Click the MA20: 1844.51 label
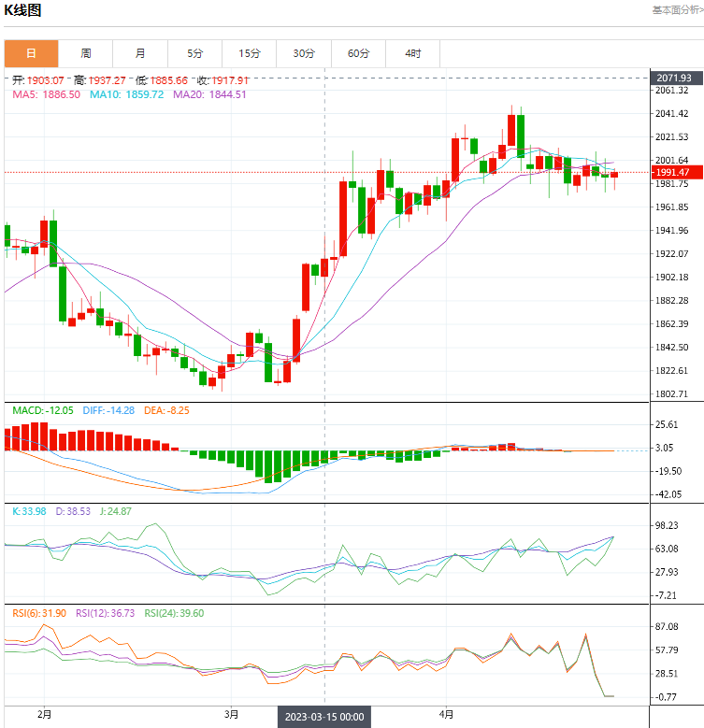This screenshot has width=704, height=728. pos(209,94)
